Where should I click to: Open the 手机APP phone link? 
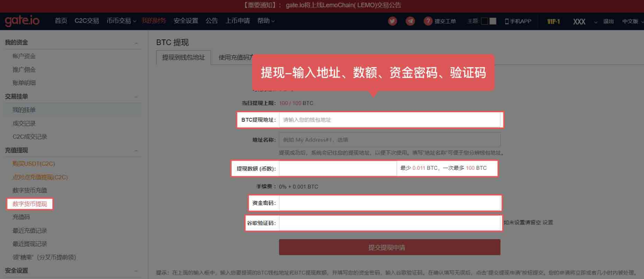click(518, 21)
